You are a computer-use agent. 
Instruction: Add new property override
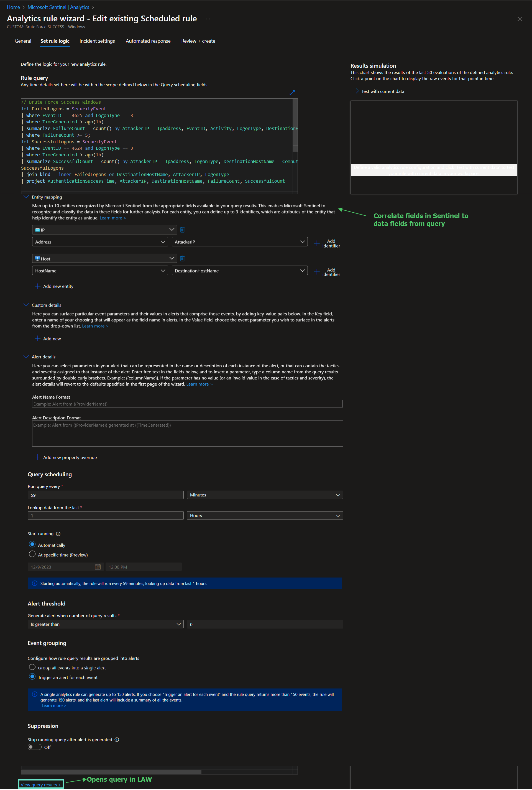coord(66,457)
